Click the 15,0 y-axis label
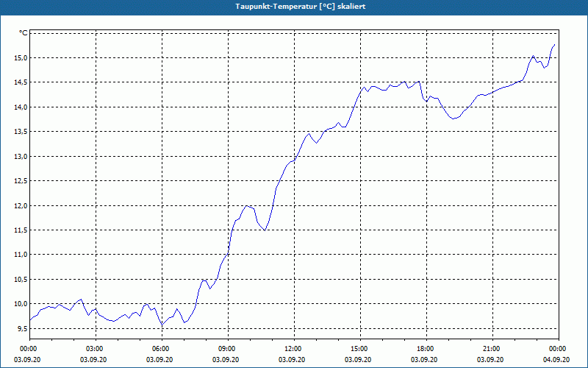This screenshot has width=588, height=368. 21,58
